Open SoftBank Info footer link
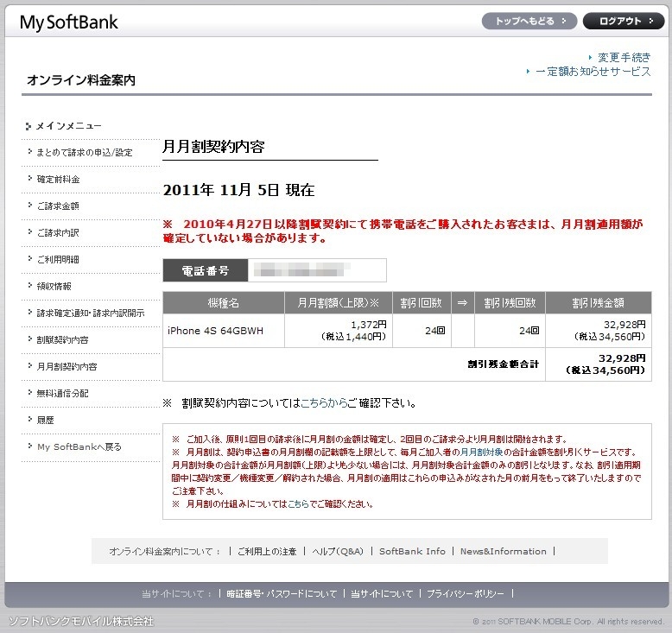The width and height of the screenshot is (672, 633). click(x=412, y=552)
